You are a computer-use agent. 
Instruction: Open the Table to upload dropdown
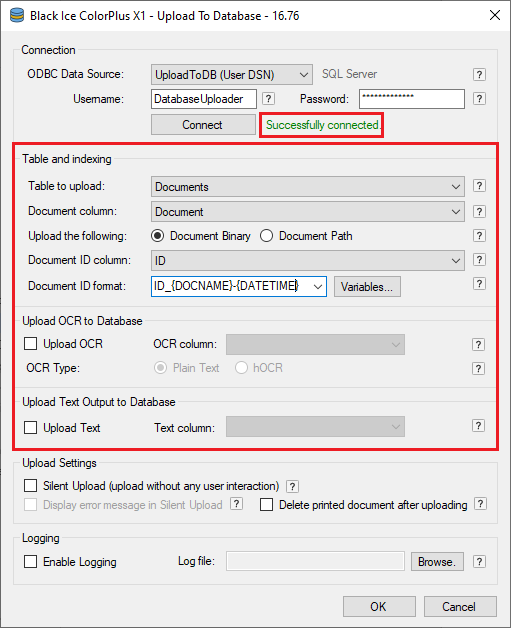click(x=308, y=187)
